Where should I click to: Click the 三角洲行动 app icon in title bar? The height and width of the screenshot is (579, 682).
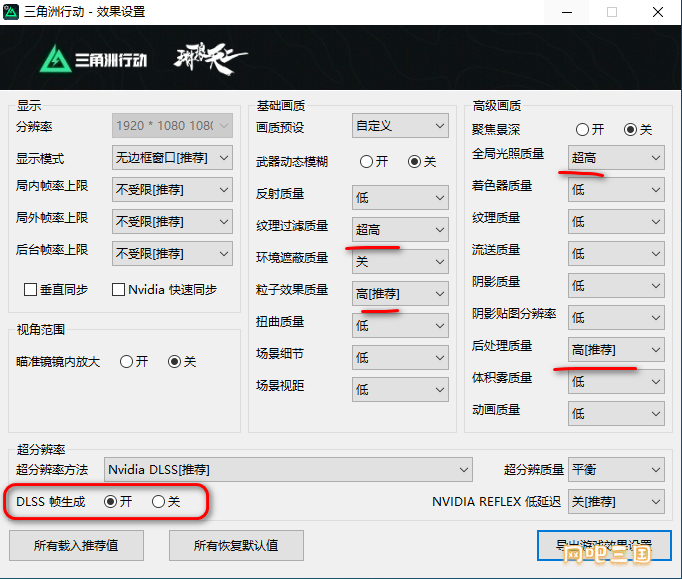[10, 12]
